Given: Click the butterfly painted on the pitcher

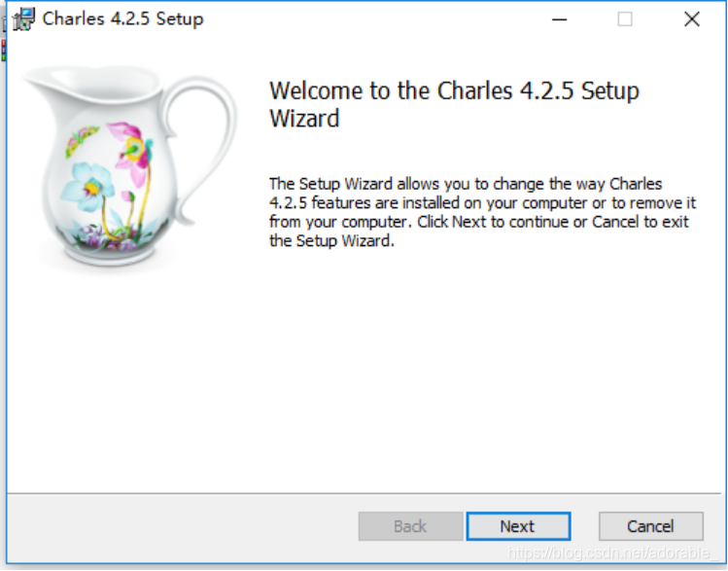Looking at the screenshot, I should [81, 139].
